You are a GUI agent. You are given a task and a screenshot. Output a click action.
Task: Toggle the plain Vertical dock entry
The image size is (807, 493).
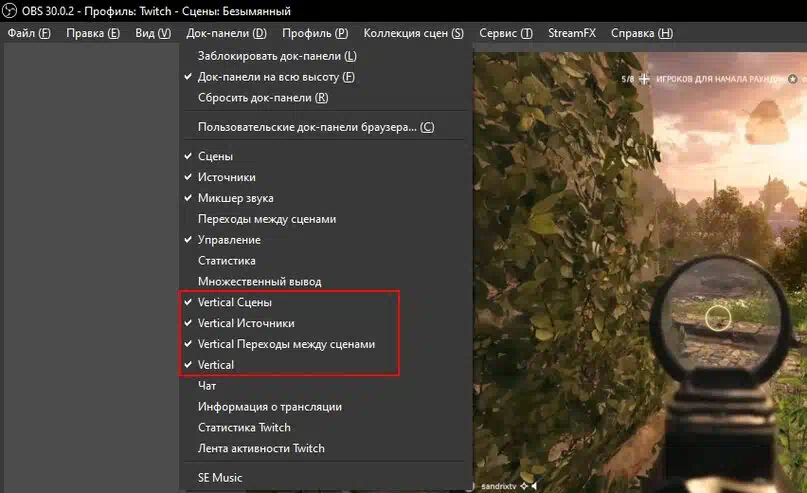coord(325,365)
